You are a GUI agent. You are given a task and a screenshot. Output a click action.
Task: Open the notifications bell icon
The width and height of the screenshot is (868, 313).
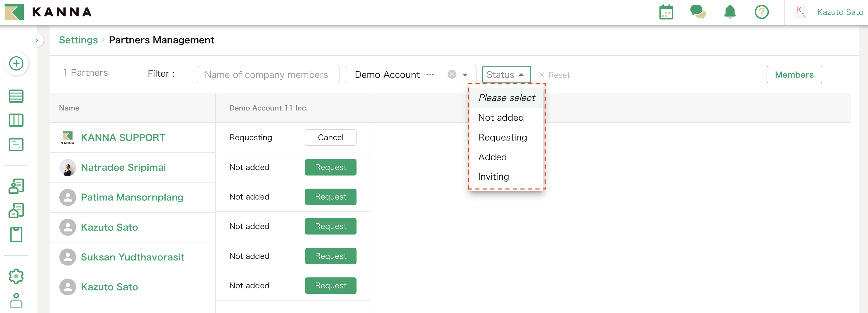pyautogui.click(x=730, y=12)
